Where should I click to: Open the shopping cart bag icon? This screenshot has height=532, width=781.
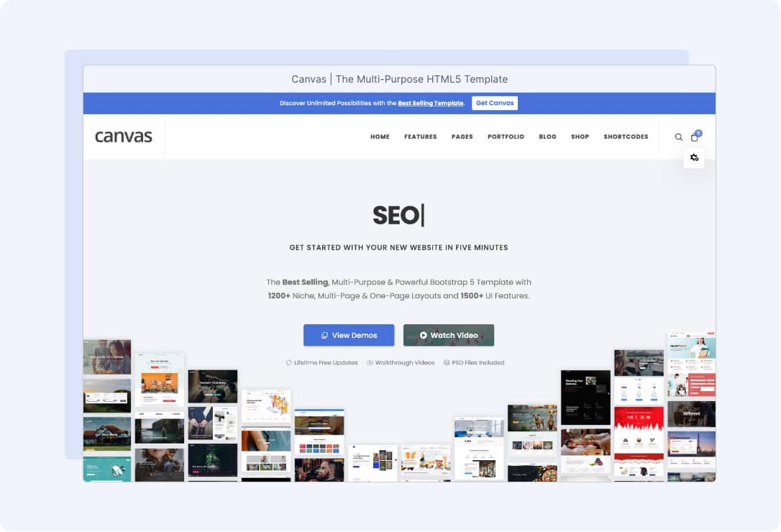coord(694,137)
